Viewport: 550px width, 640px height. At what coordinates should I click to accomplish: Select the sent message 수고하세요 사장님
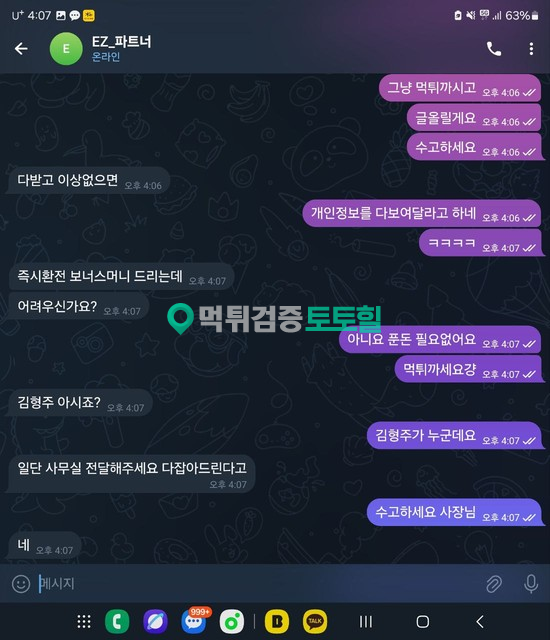point(455,512)
